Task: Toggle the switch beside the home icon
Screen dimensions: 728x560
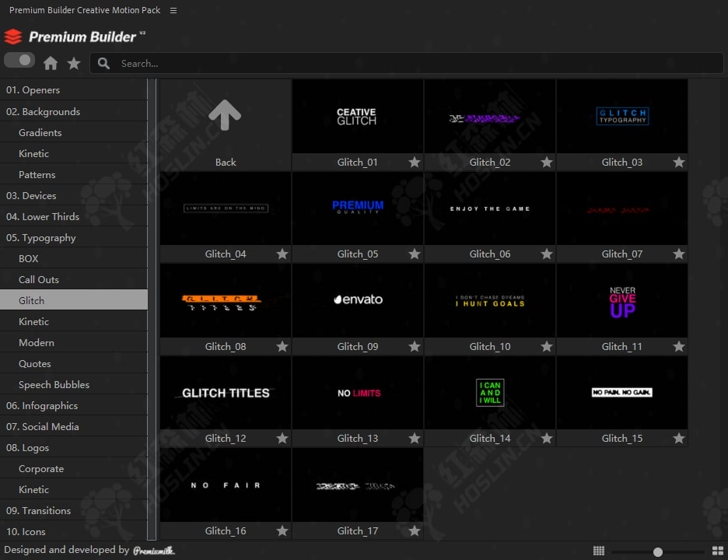Action: (19, 61)
